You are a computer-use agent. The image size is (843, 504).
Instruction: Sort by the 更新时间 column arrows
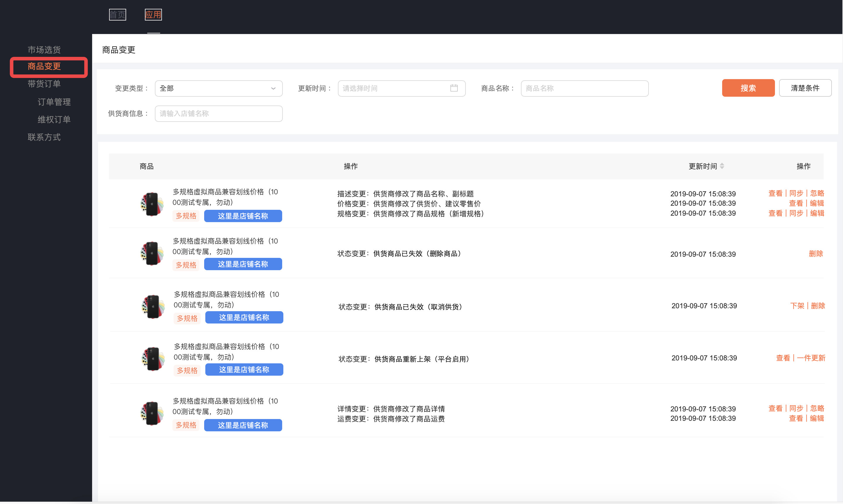tap(722, 166)
